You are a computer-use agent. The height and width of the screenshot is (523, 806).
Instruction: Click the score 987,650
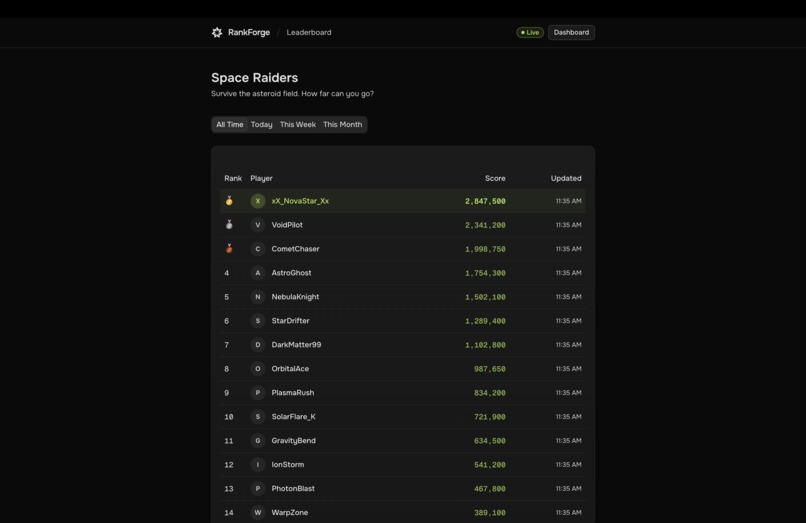[x=489, y=369]
